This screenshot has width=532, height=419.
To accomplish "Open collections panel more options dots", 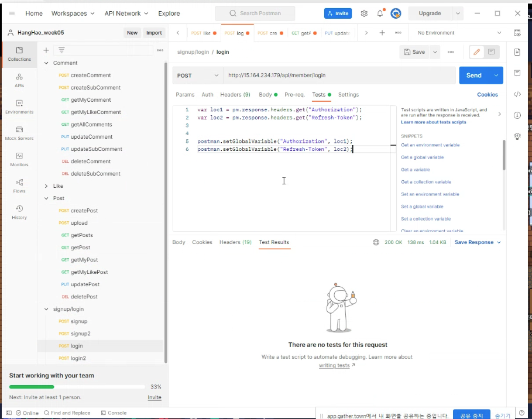I will 160,50.
